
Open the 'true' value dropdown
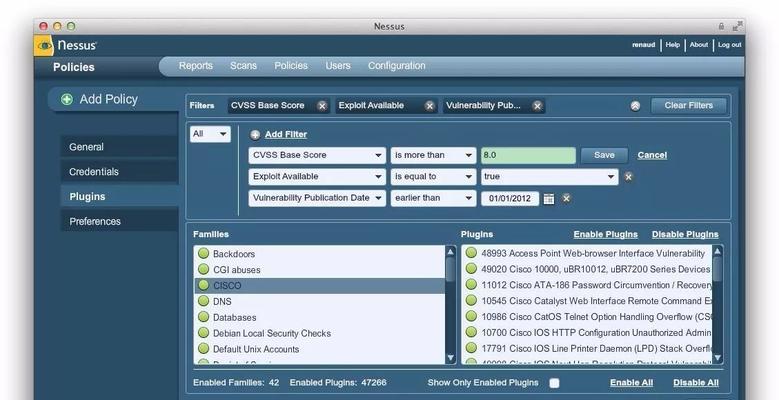point(549,177)
